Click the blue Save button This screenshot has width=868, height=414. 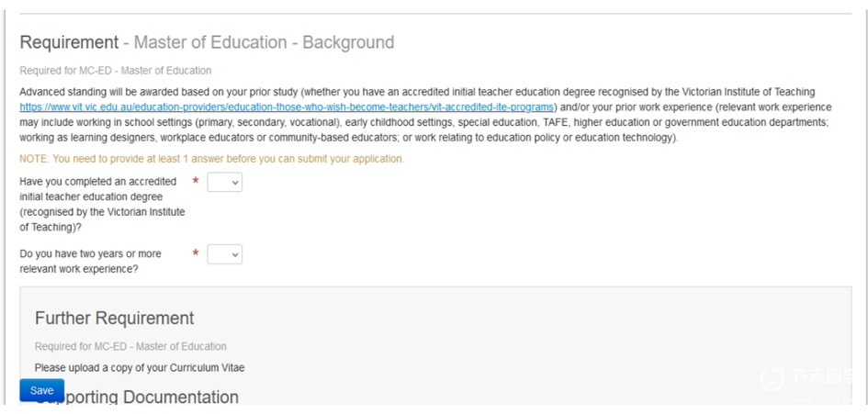(41, 390)
